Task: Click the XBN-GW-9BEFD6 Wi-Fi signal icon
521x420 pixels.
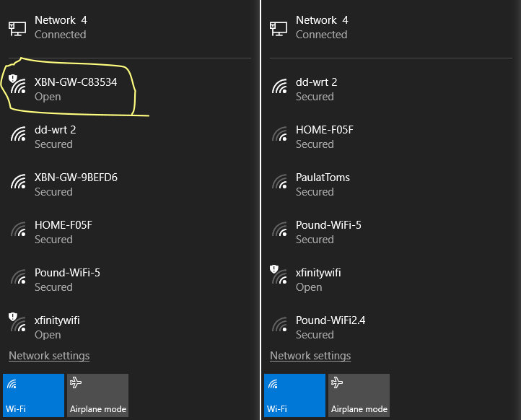Action: click(x=18, y=181)
